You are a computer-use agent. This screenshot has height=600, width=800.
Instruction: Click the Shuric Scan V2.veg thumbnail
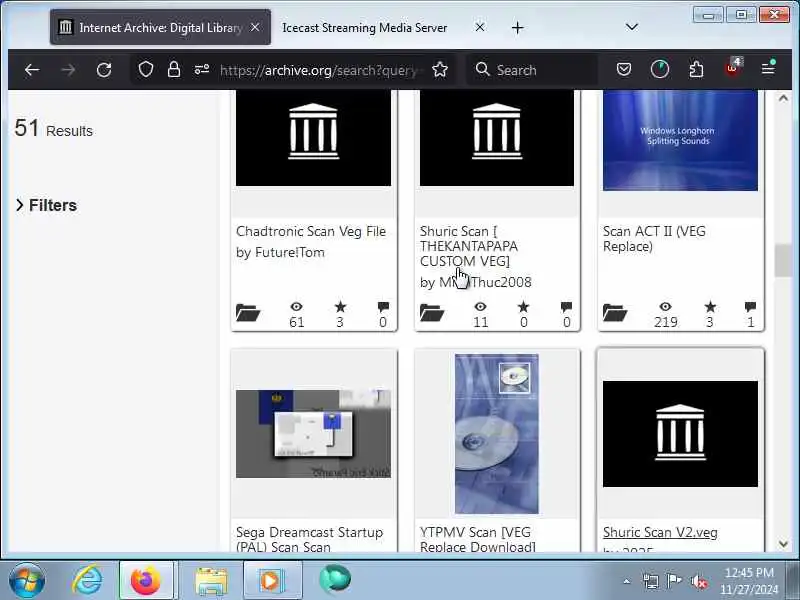tap(680, 434)
